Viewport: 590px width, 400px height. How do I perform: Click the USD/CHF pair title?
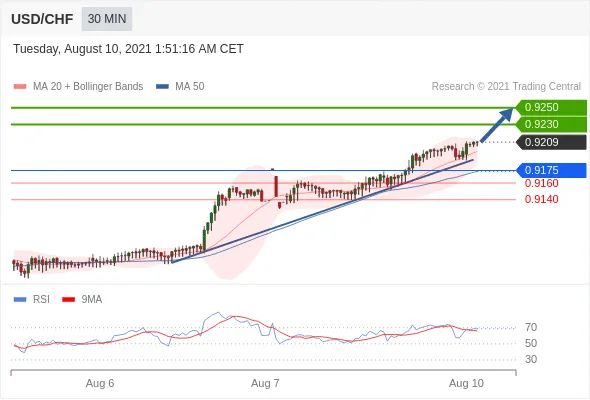click(42, 19)
